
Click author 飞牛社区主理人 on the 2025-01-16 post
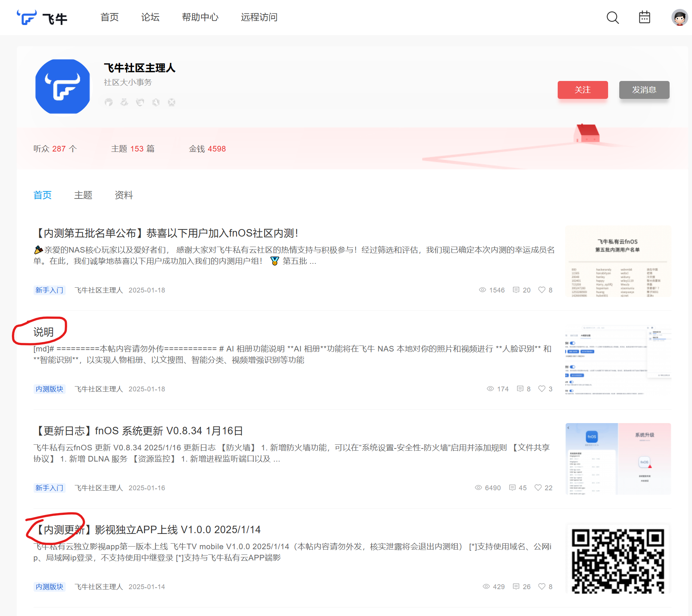[x=99, y=488]
